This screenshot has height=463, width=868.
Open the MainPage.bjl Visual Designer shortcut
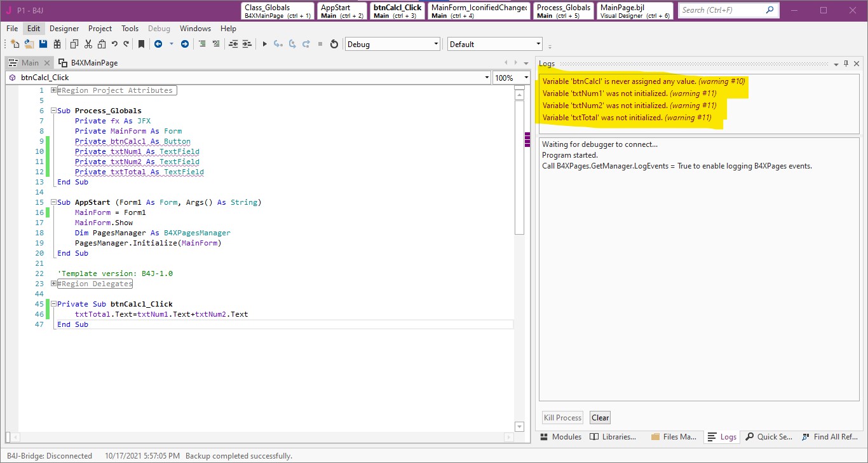click(635, 11)
